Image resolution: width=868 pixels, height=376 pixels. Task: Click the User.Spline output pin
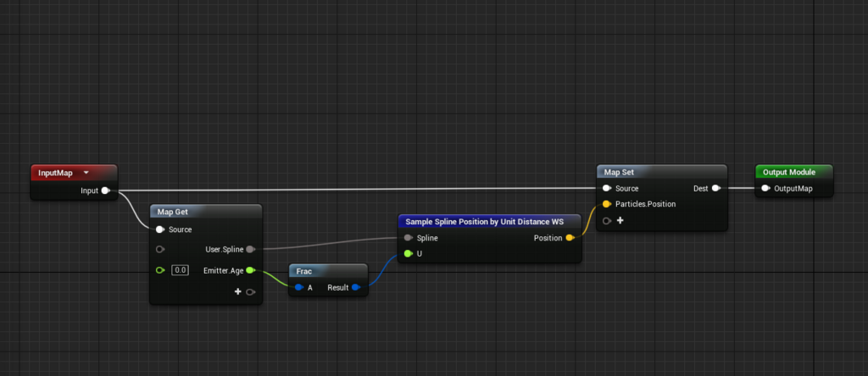pos(250,249)
